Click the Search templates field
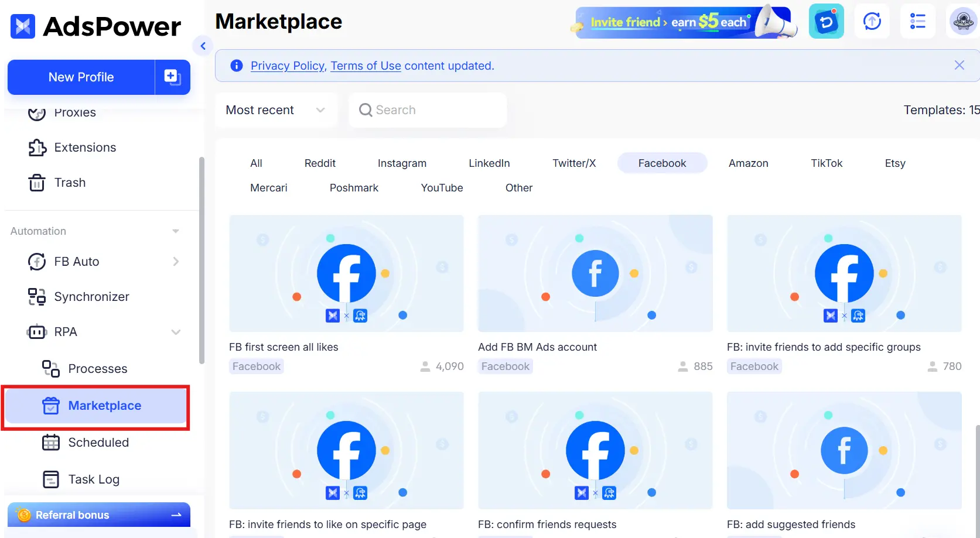This screenshot has height=538, width=980. click(428, 110)
